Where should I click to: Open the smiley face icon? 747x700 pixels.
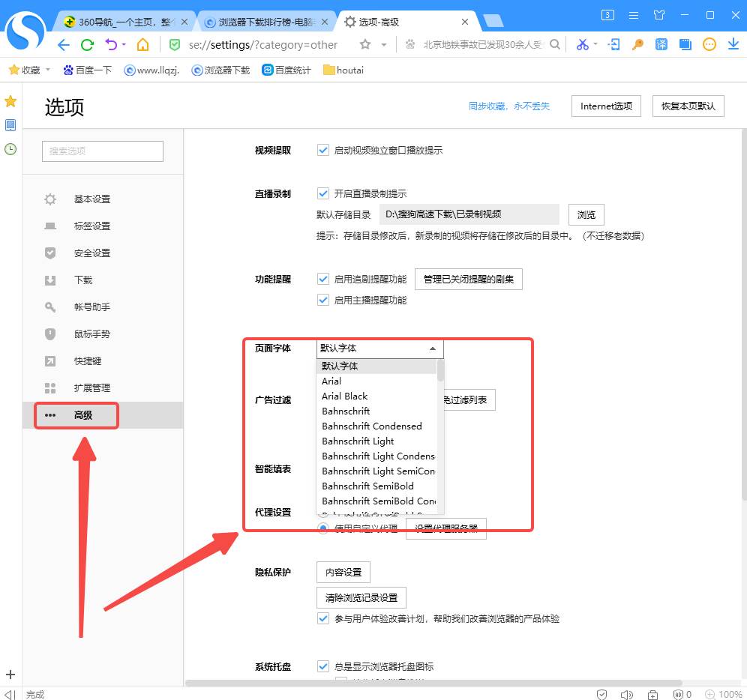click(709, 45)
